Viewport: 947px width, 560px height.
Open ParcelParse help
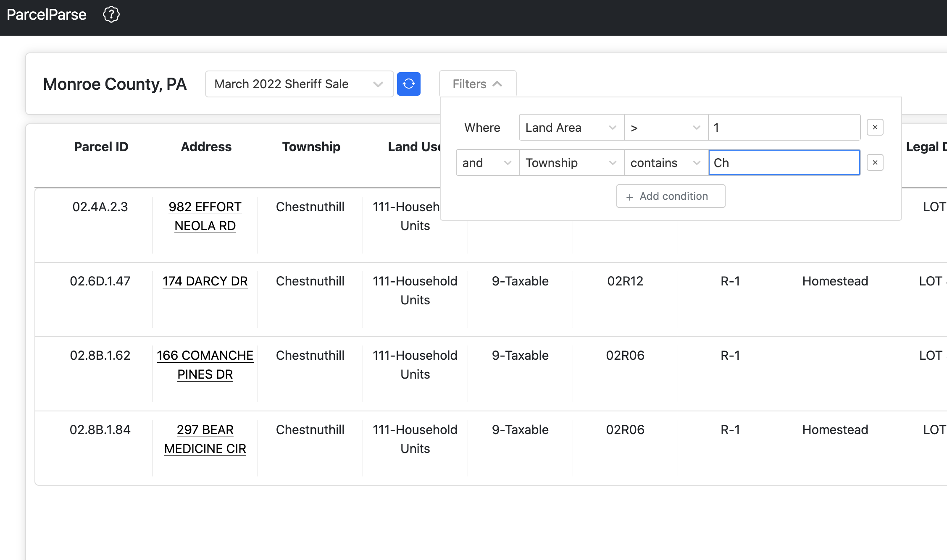click(111, 14)
